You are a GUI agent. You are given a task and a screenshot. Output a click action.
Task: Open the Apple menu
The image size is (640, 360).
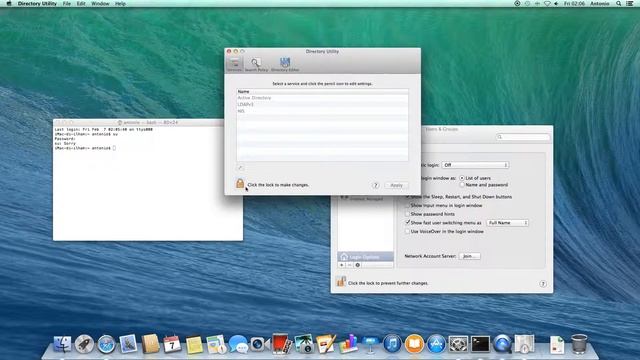pos(9,4)
